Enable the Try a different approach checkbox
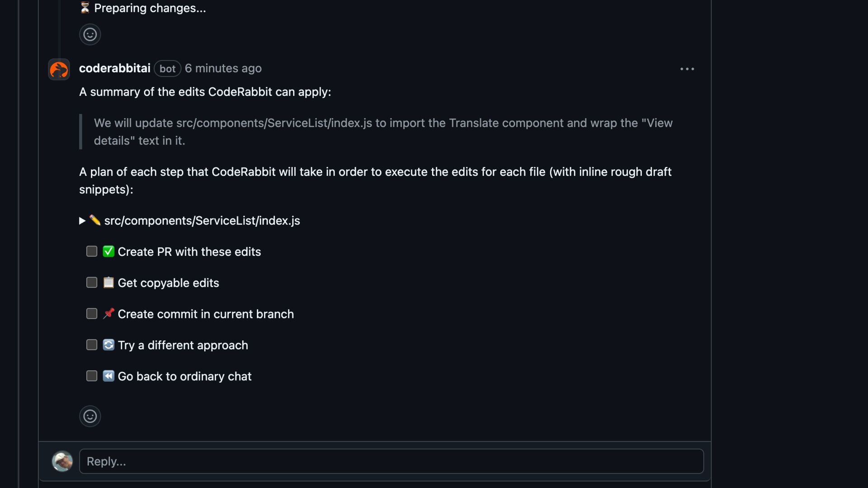Viewport: 868px width, 488px height. (x=92, y=345)
